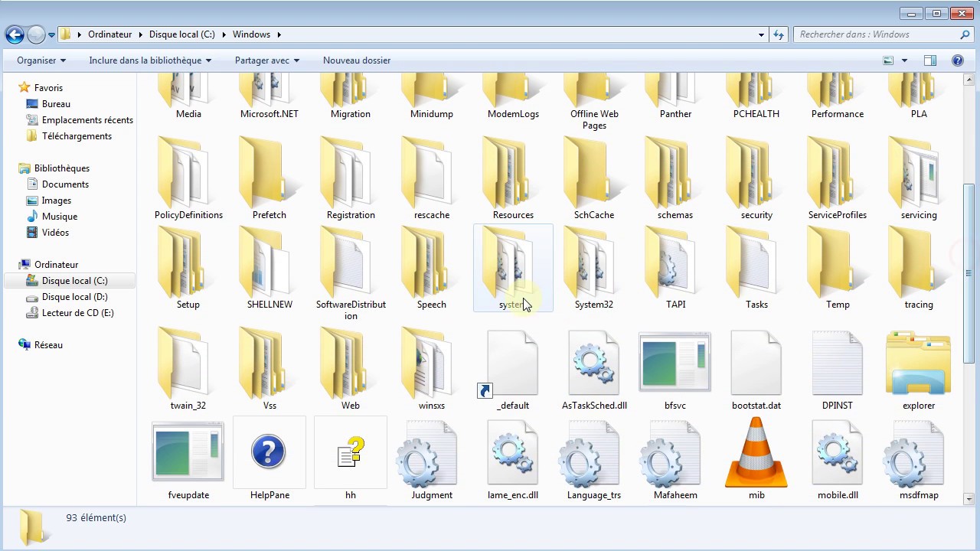Click the scrollbar up arrow

[969, 80]
